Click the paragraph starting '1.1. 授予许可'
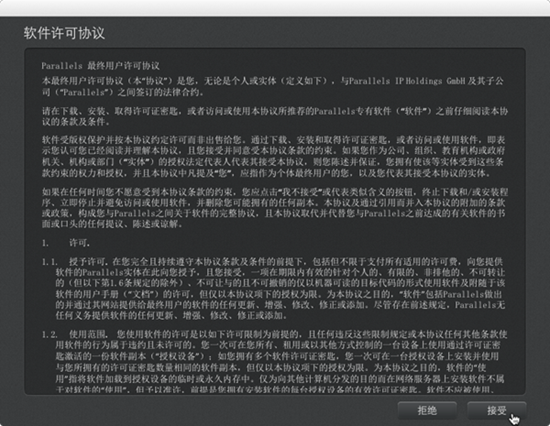The width and height of the screenshot is (550, 426). [x=273, y=288]
